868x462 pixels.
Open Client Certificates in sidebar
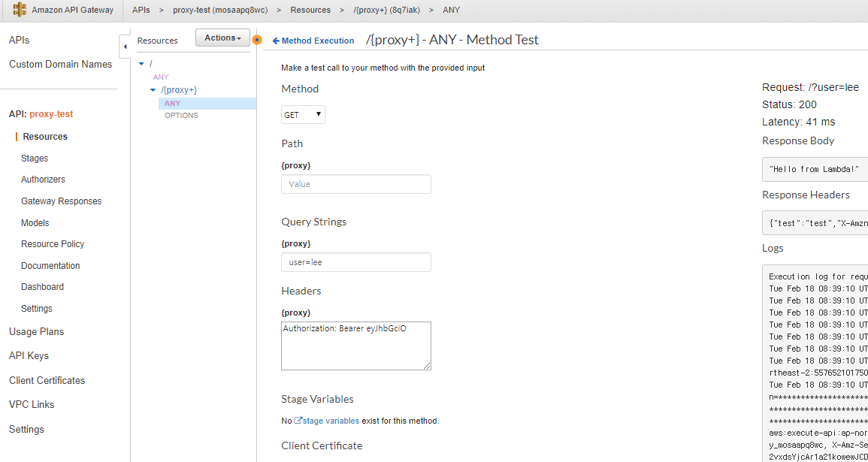coord(47,381)
